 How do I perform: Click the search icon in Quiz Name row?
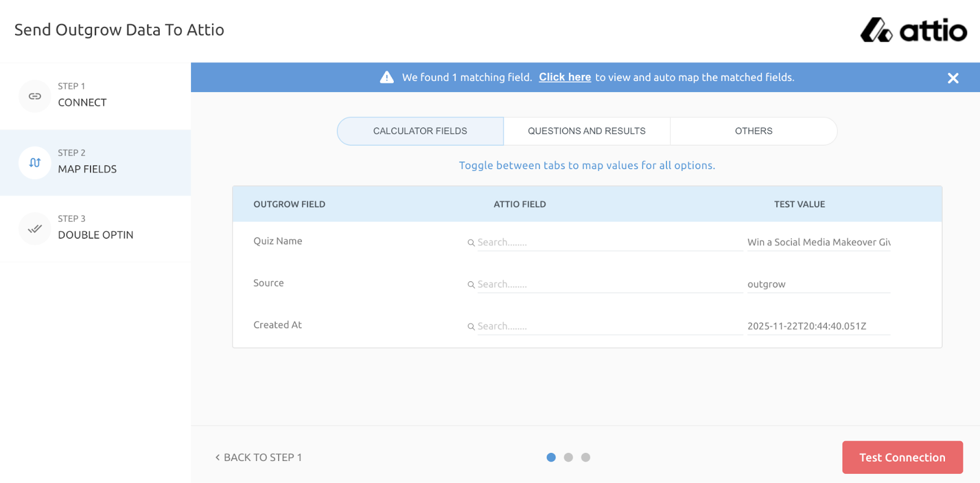[471, 243]
